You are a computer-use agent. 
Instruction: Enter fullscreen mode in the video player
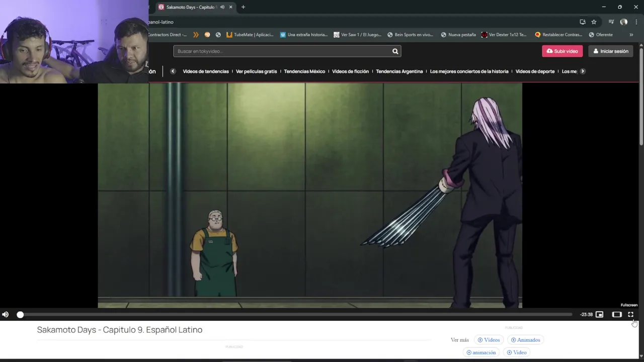point(630,315)
